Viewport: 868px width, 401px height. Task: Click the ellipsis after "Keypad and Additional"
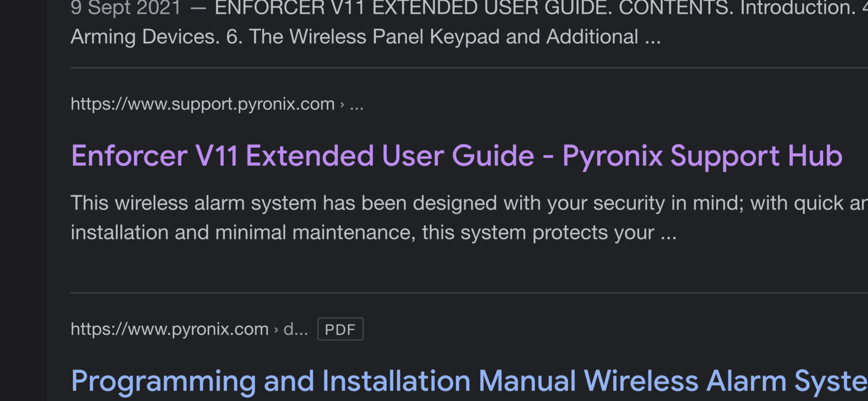click(653, 38)
